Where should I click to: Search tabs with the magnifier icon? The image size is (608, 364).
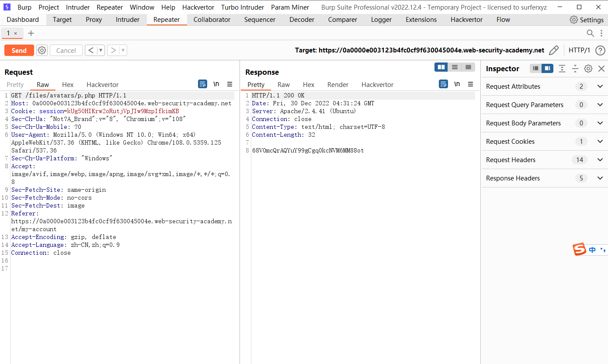pyautogui.click(x=590, y=33)
